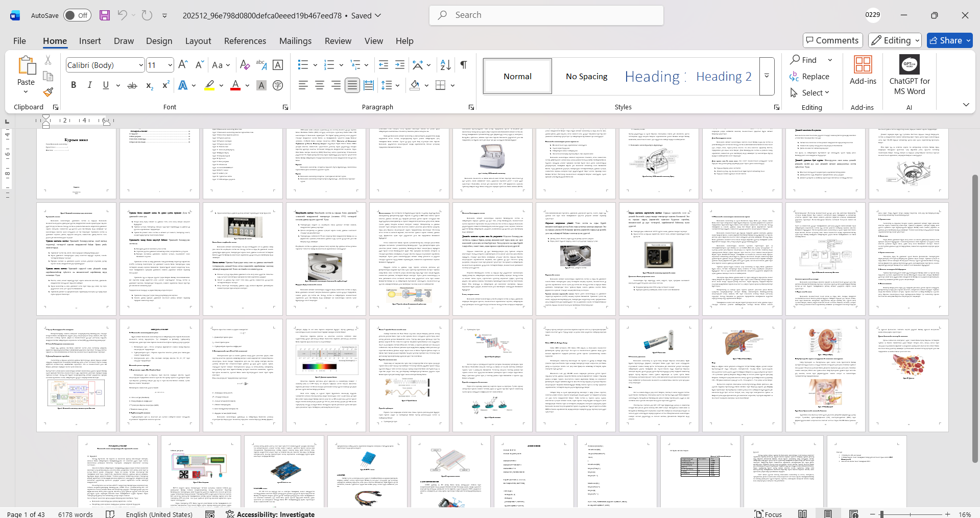This screenshot has width=980, height=518.
Task: Toggle Italic formatting
Action: [x=90, y=85]
